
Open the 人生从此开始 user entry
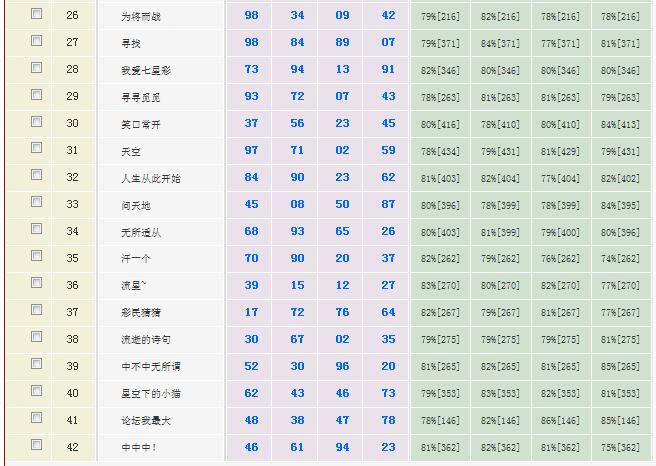(150, 178)
